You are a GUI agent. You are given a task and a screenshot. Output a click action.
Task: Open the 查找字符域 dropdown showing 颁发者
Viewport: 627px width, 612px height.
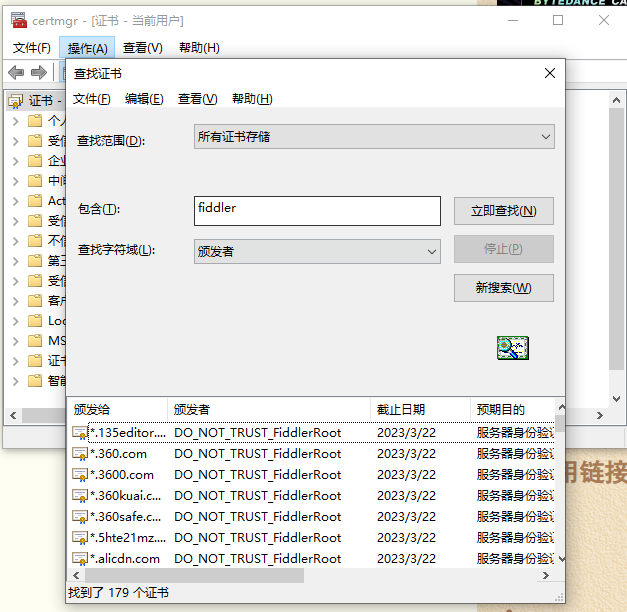(317, 252)
